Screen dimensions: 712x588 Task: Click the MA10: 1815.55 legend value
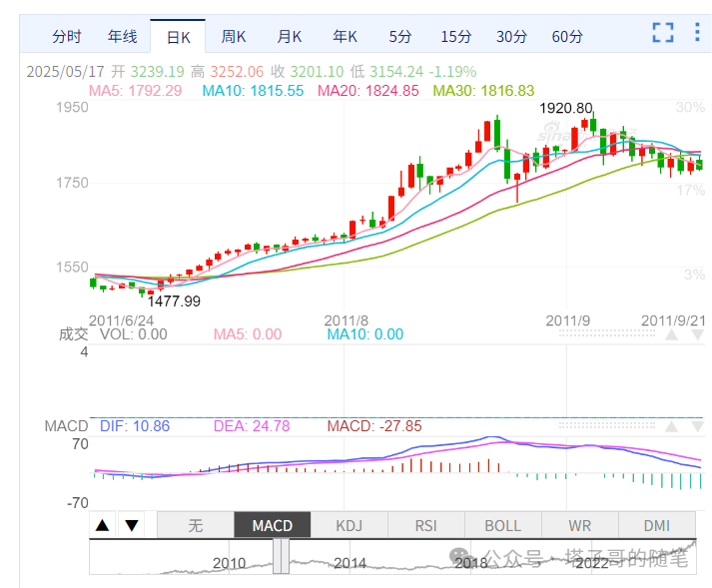[253, 91]
